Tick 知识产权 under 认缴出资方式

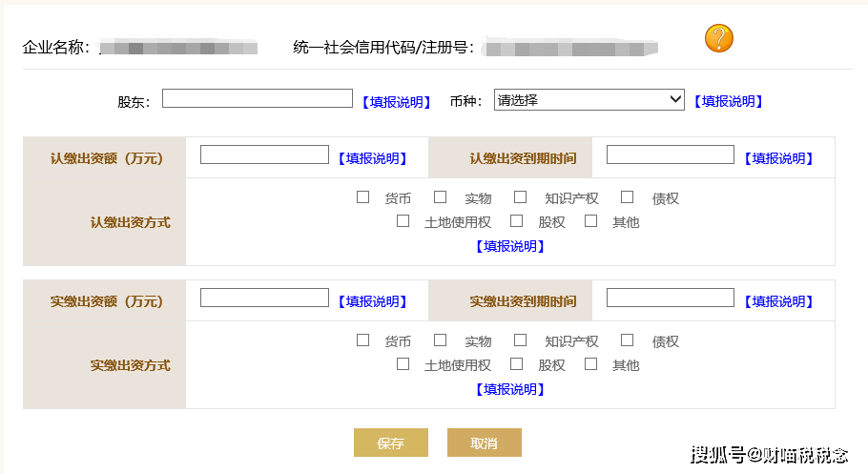520,197
